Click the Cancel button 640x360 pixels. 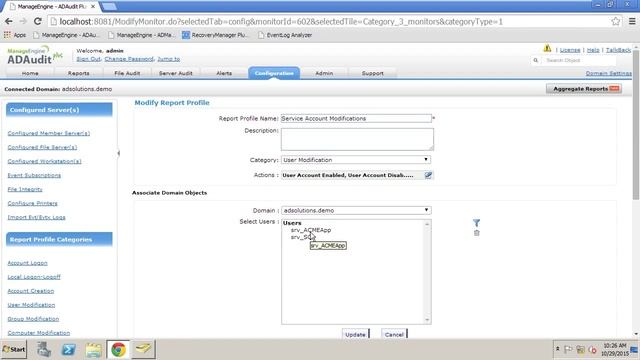click(394, 334)
